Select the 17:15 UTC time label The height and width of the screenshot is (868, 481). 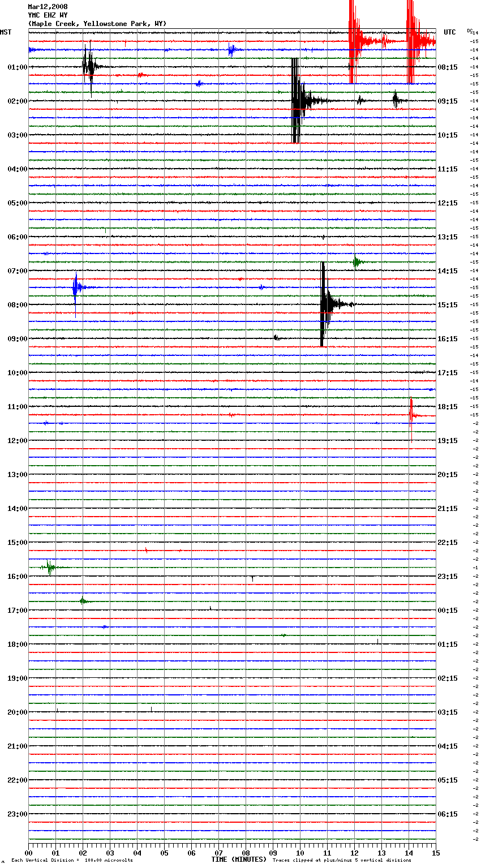click(x=448, y=373)
